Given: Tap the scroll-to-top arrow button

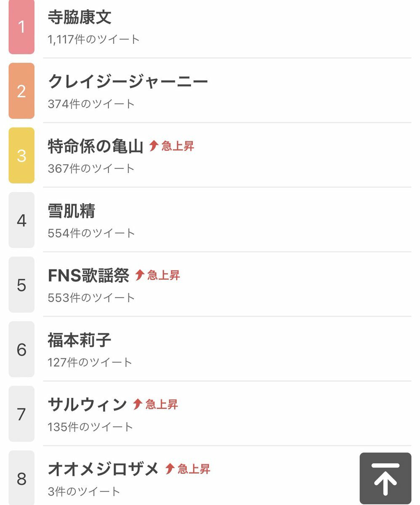Looking at the screenshot, I should pyautogui.click(x=385, y=479).
